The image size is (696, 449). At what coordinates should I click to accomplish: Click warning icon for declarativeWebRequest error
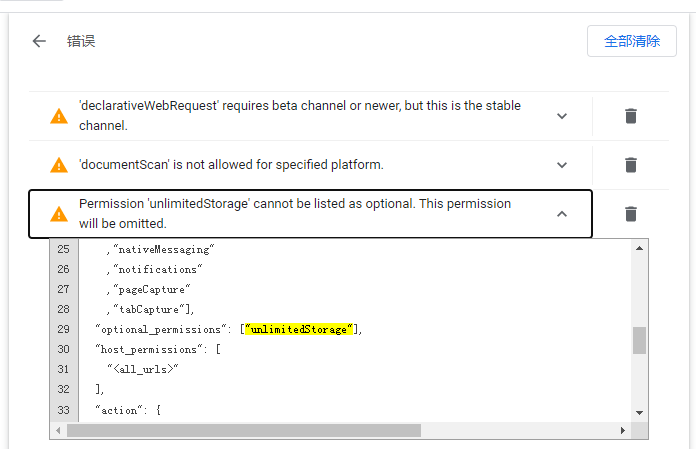[x=59, y=116]
